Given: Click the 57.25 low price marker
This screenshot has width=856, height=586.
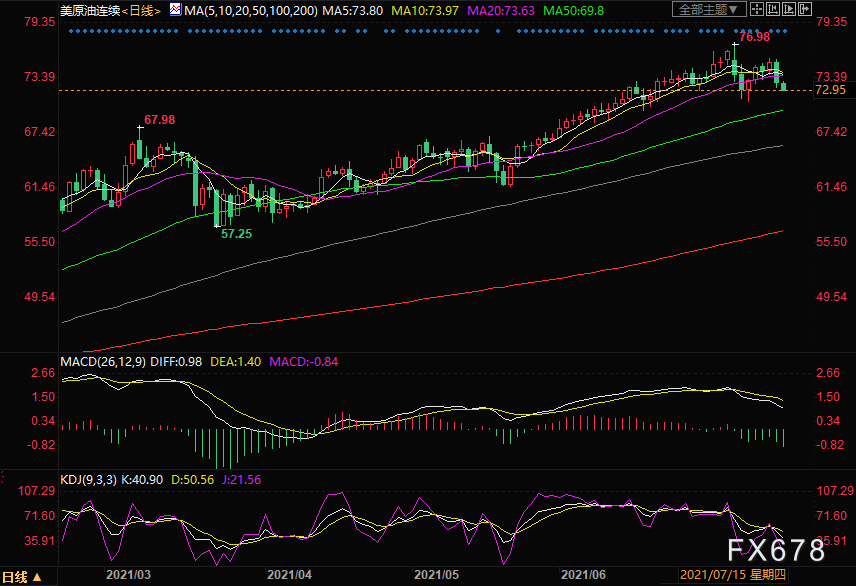Looking at the screenshot, I should click(x=236, y=232).
